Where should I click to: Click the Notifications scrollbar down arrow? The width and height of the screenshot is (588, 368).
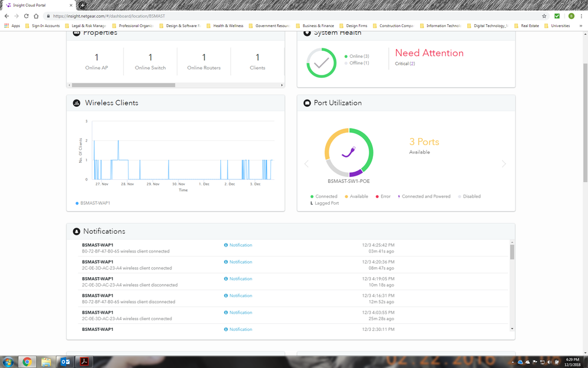tap(512, 329)
